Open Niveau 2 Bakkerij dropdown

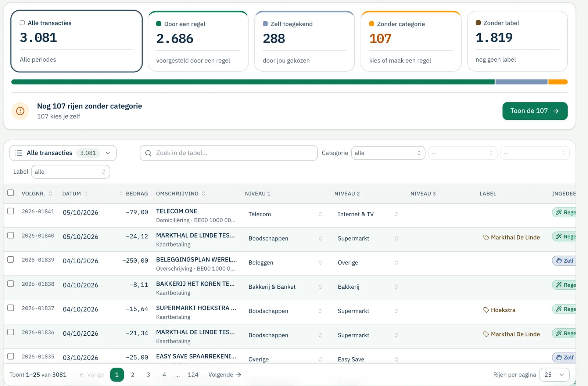pyautogui.click(x=368, y=287)
